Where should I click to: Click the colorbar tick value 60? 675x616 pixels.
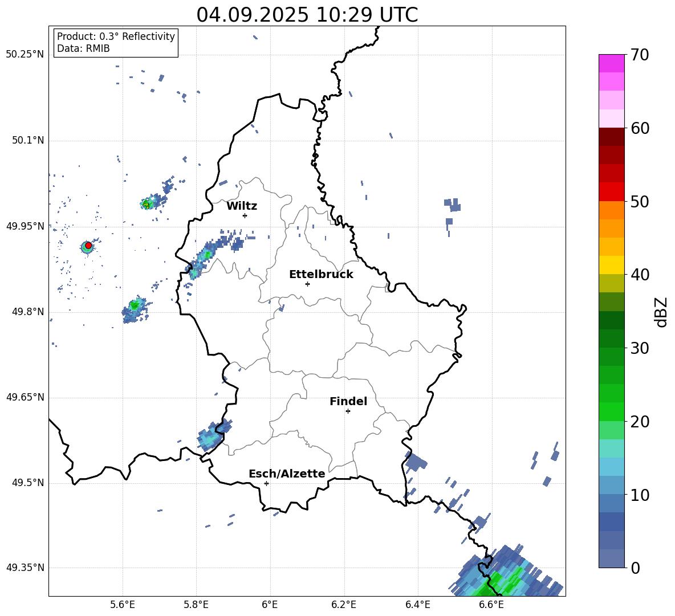[x=640, y=128]
